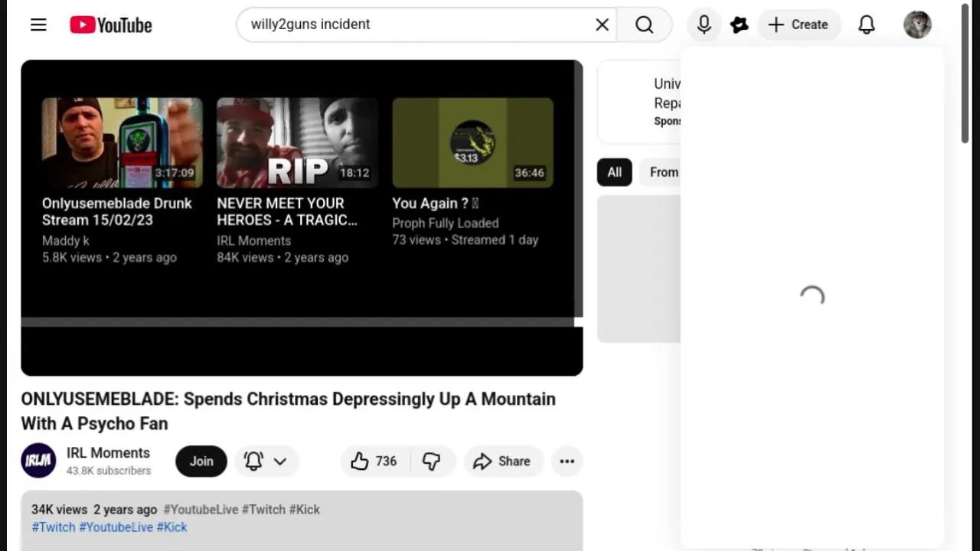Play NEVER MEET YOUR HEROES thumbnail
This screenshot has width=980, height=551.
pos(297,142)
